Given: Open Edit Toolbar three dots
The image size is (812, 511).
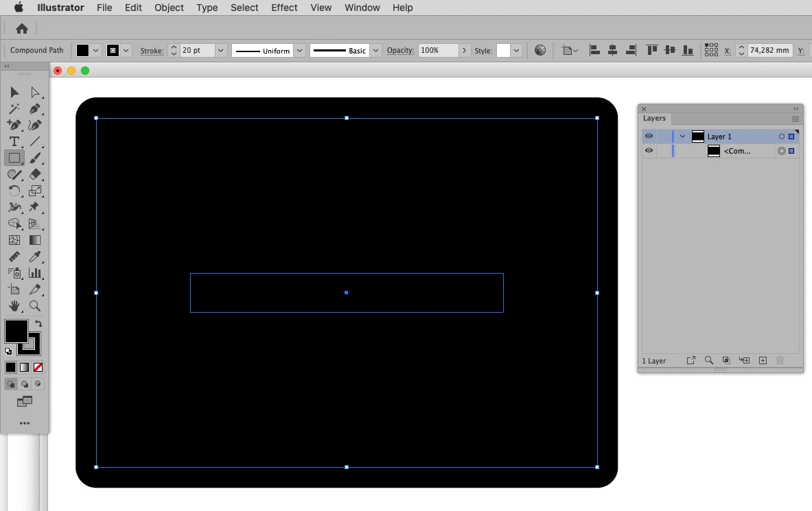Looking at the screenshot, I should tap(24, 423).
